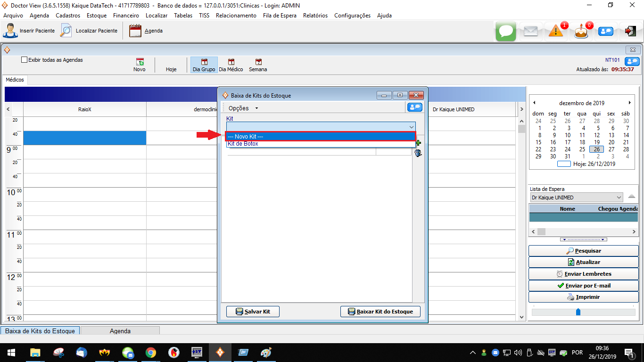
Task: Expand the Kit combo box arrow
Action: pos(412,127)
